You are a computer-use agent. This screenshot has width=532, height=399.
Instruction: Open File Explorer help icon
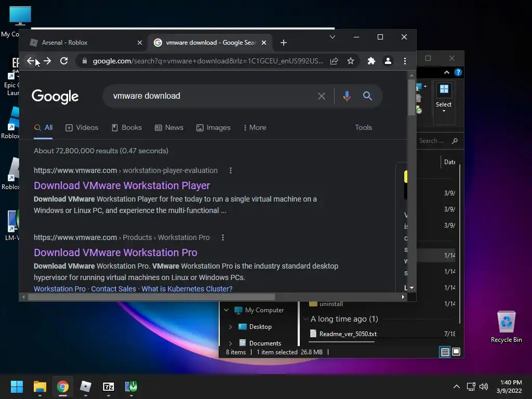458,72
